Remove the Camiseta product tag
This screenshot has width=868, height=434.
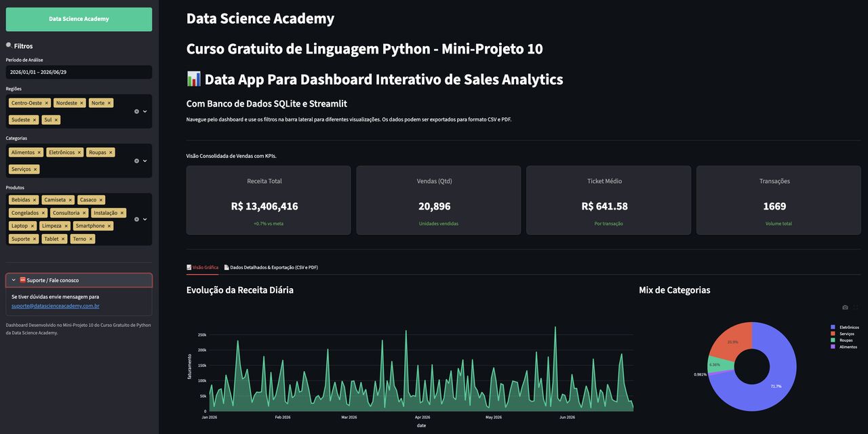pyautogui.click(x=70, y=200)
